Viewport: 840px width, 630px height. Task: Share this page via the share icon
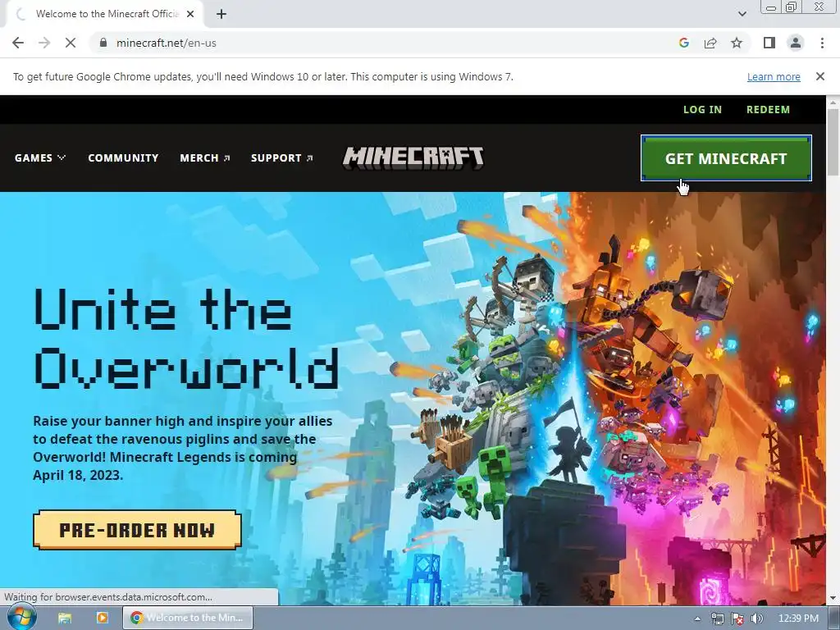click(x=710, y=43)
